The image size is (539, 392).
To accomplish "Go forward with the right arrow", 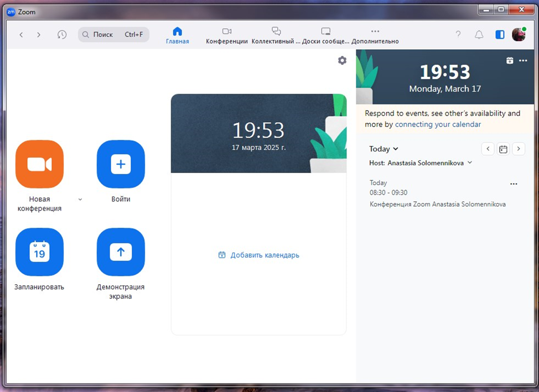I will tap(39, 35).
